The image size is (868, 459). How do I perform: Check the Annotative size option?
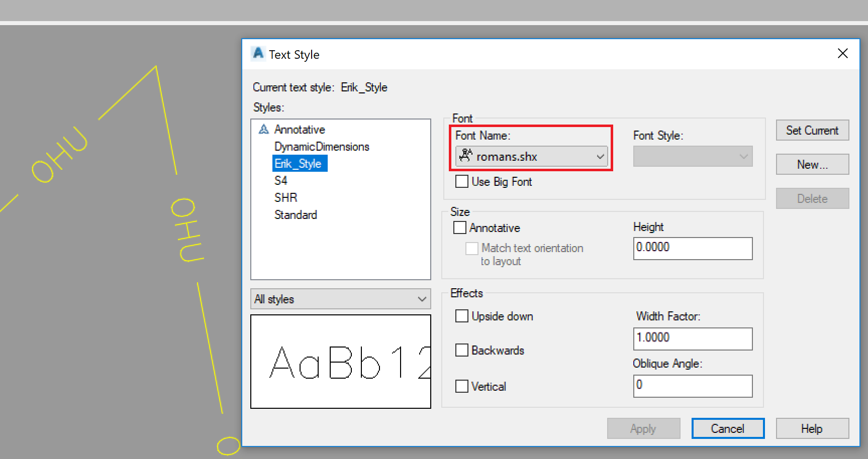tap(459, 227)
